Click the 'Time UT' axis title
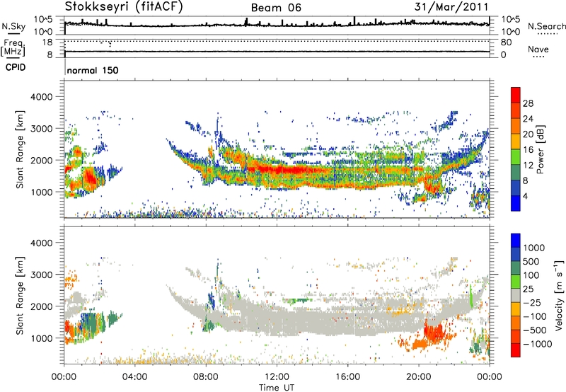This screenshot has width=566, height=392. point(277,387)
